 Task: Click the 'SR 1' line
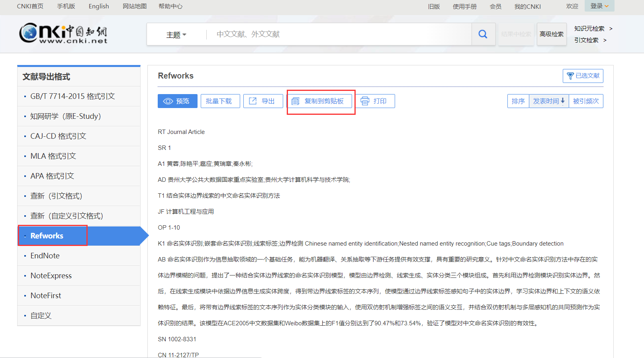pyautogui.click(x=164, y=148)
